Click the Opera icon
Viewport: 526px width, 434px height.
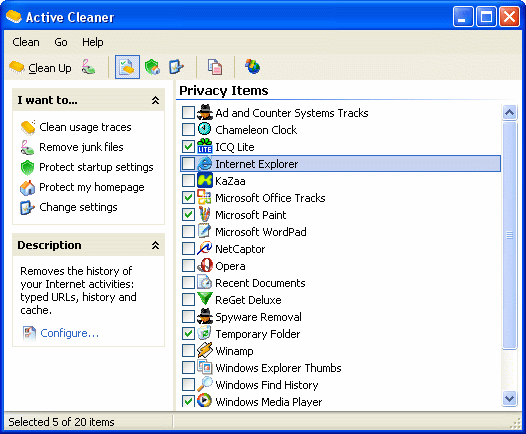pos(204,266)
